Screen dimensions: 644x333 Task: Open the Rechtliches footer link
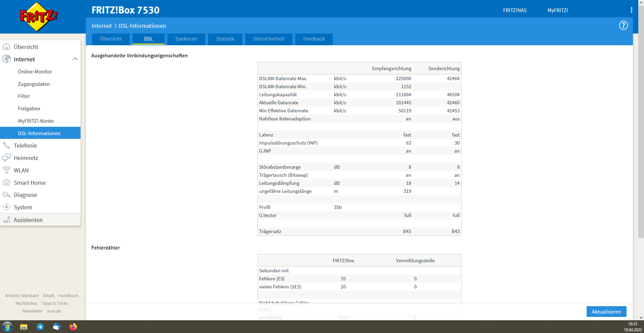[26, 303]
